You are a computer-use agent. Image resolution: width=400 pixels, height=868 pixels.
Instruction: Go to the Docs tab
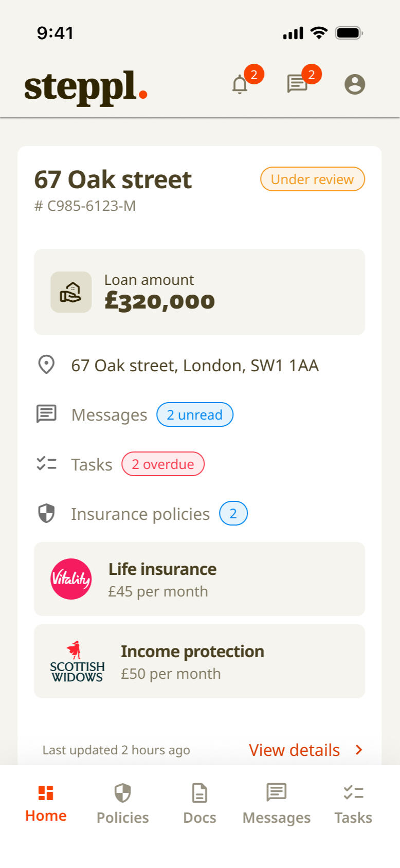point(199,803)
